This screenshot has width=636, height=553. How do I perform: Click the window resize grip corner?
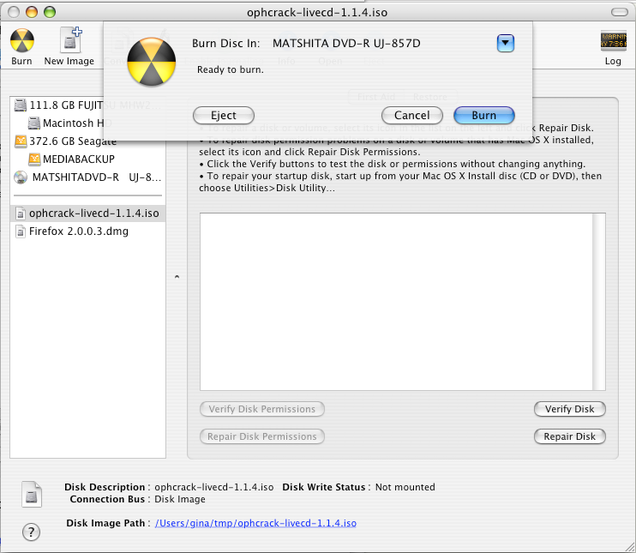[x=630, y=547]
